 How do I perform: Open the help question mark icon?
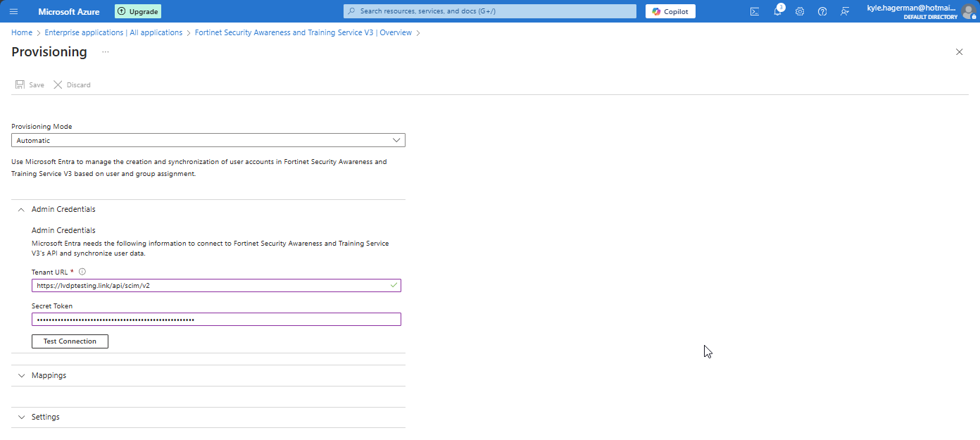pyautogui.click(x=822, y=11)
